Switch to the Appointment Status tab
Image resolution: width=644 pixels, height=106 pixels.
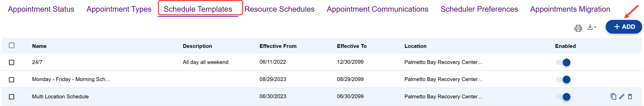pyautogui.click(x=41, y=9)
